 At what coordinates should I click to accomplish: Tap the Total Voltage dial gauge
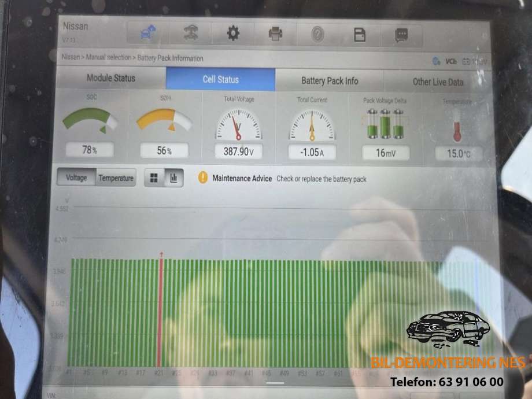pos(239,124)
